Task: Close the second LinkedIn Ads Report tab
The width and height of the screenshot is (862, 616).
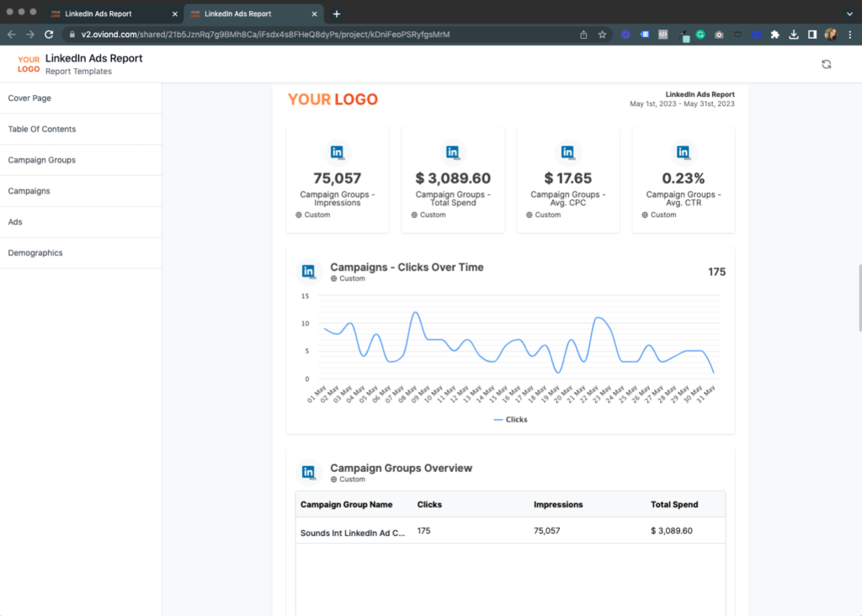Action: (x=315, y=13)
